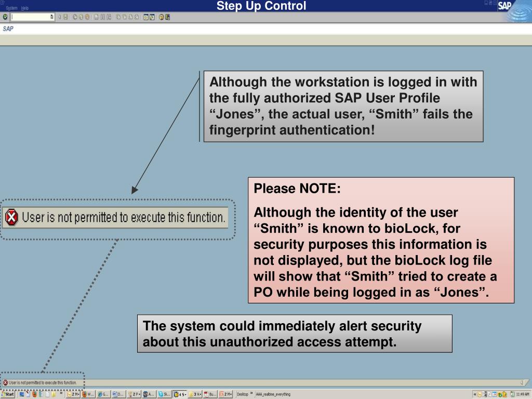Click the status bar collapse arrow
The width and height of the screenshot is (532, 399).
[522, 383]
